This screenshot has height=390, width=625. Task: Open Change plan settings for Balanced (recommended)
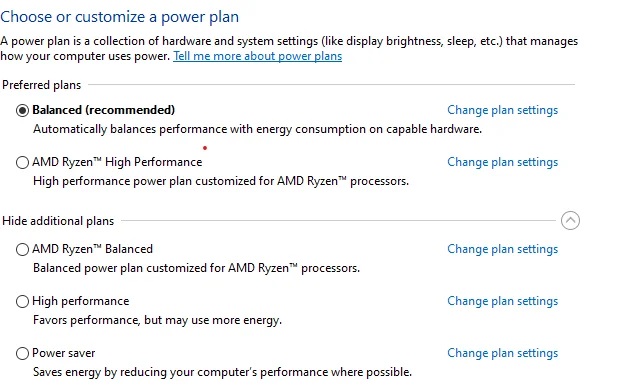pos(502,110)
